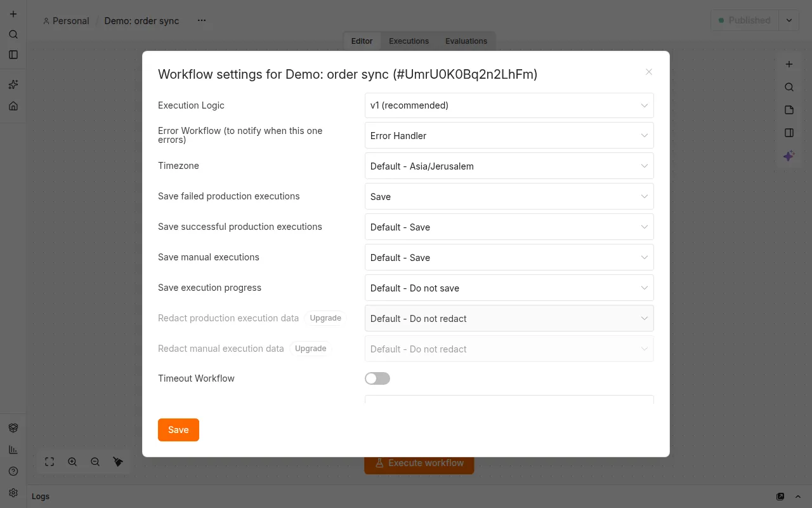Click the Timeout Workflow label
Screen dimensions: 812x508
tap(196, 378)
